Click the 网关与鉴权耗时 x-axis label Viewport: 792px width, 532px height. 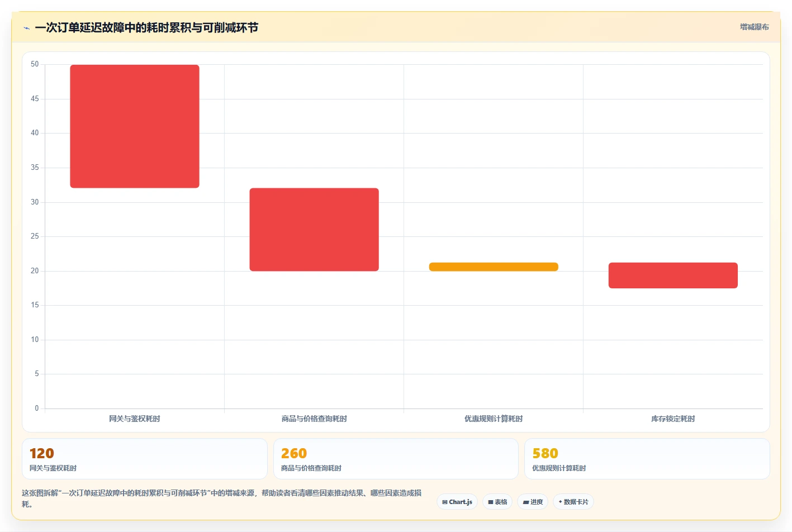tap(135, 419)
